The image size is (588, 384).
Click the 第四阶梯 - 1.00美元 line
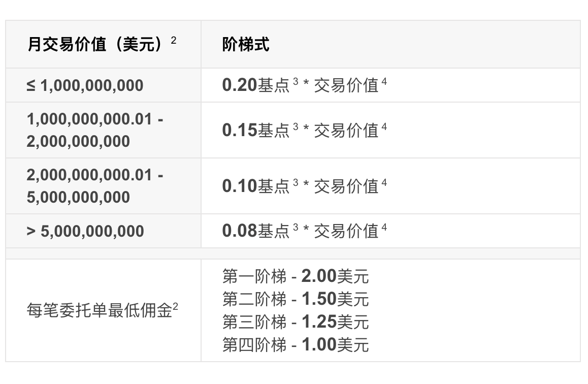pos(295,345)
